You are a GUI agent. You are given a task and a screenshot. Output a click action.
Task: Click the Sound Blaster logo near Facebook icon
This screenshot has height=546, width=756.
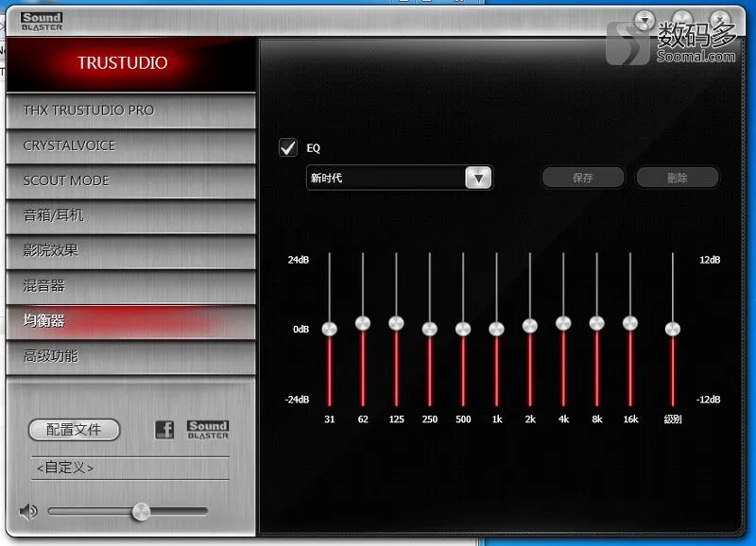208,429
